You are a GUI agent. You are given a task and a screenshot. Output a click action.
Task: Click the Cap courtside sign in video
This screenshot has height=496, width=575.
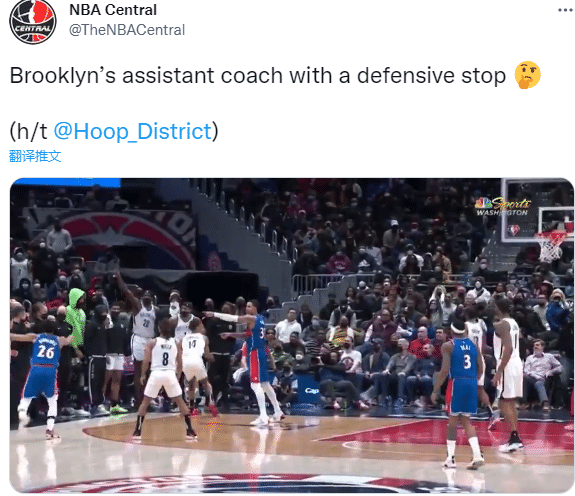(x=311, y=391)
